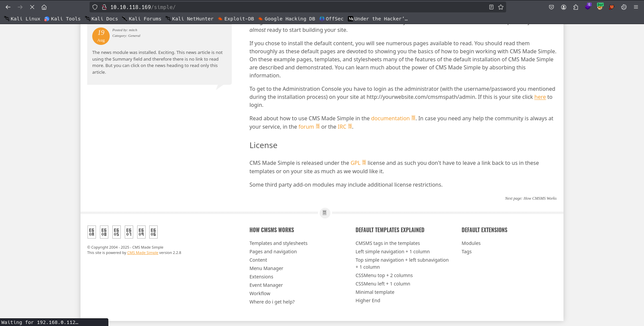Viewport: 644px width, 326px height.
Task: Click the cookie extension icon
Action: tap(624, 7)
